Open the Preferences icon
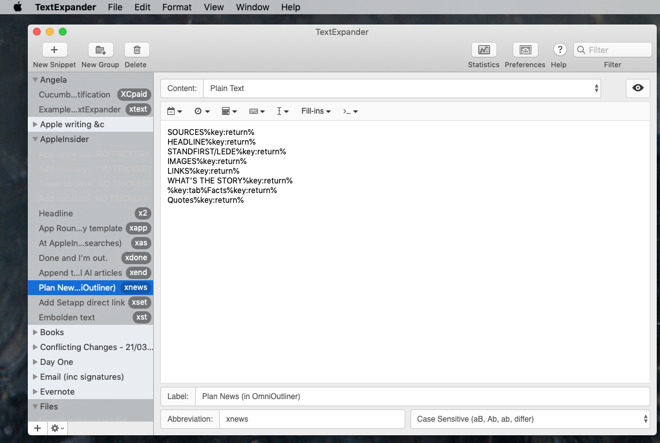 coord(525,50)
